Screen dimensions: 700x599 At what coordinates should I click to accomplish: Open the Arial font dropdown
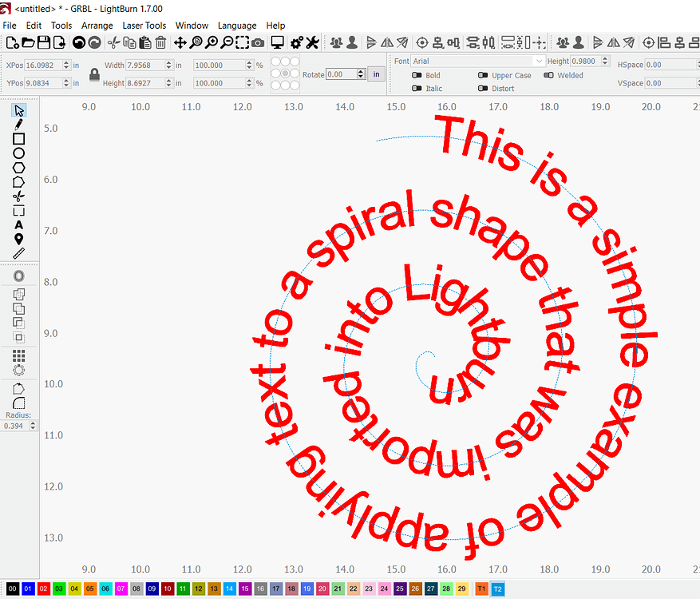pyautogui.click(x=477, y=61)
